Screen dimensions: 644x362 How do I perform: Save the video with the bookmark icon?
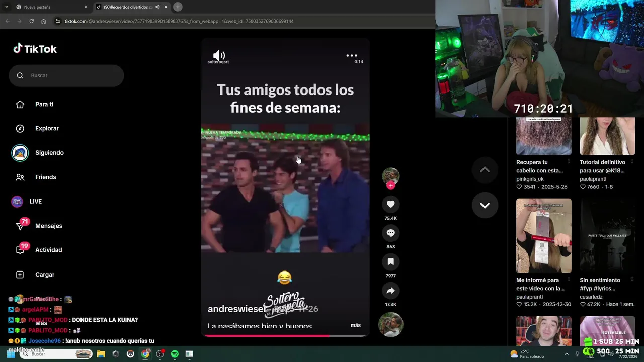tap(390, 261)
